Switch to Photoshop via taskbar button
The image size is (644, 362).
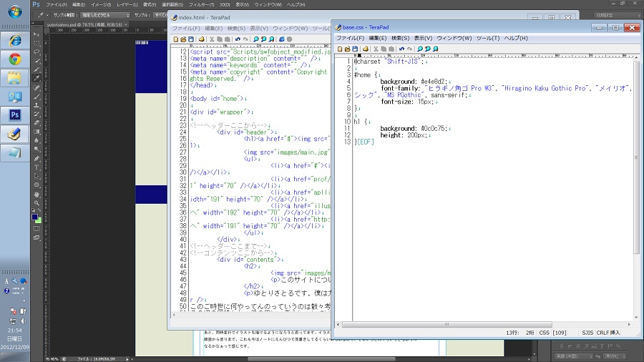point(15,115)
